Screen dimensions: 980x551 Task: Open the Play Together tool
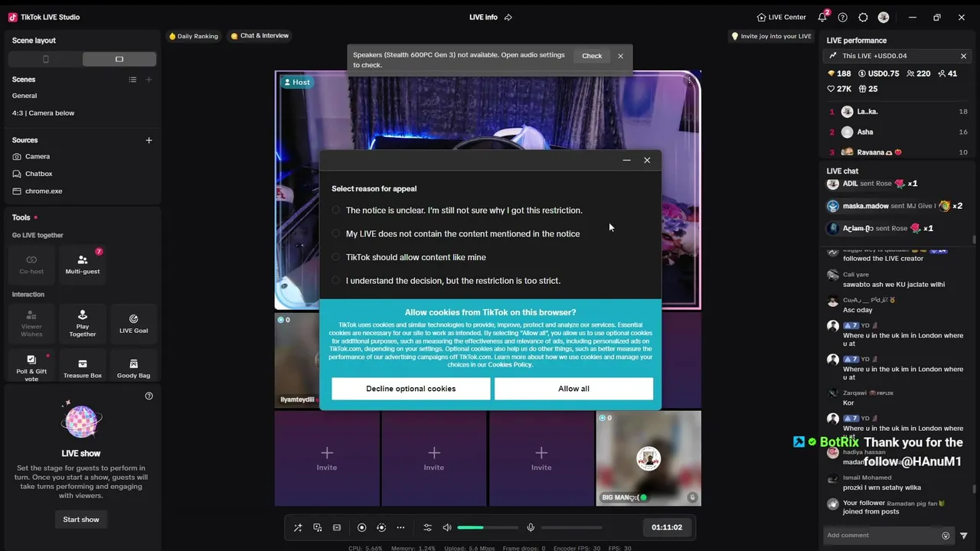click(83, 323)
